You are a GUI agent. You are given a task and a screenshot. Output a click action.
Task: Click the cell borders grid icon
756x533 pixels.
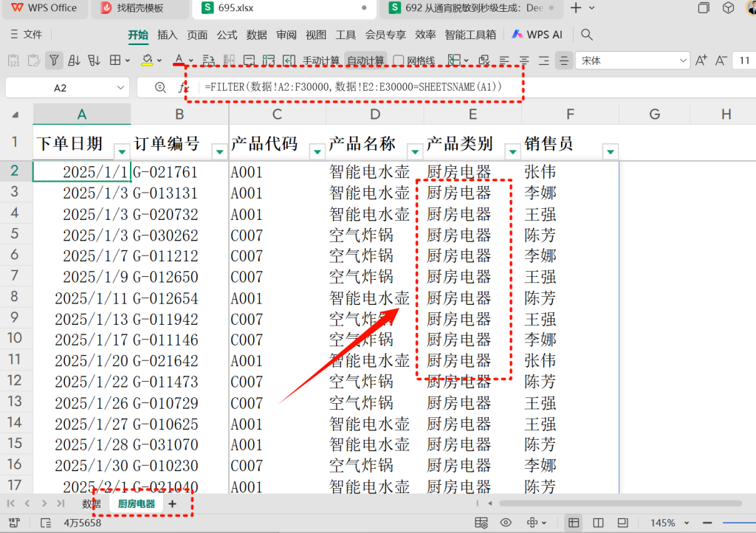(x=115, y=61)
